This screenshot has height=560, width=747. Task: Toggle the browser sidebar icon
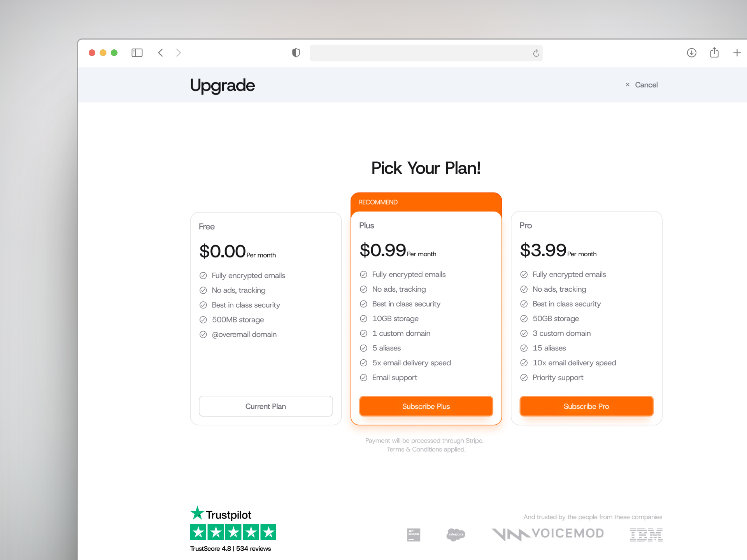137,53
